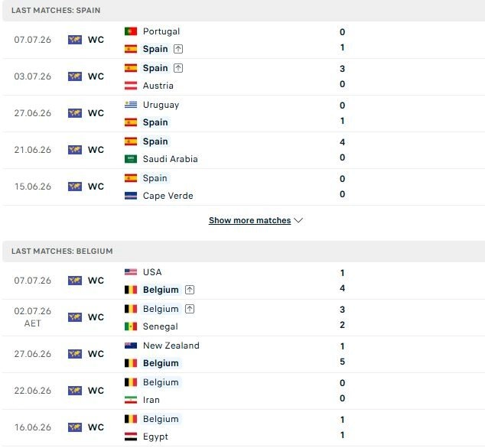Click the Cape Verde flag icon

tap(131, 196)
